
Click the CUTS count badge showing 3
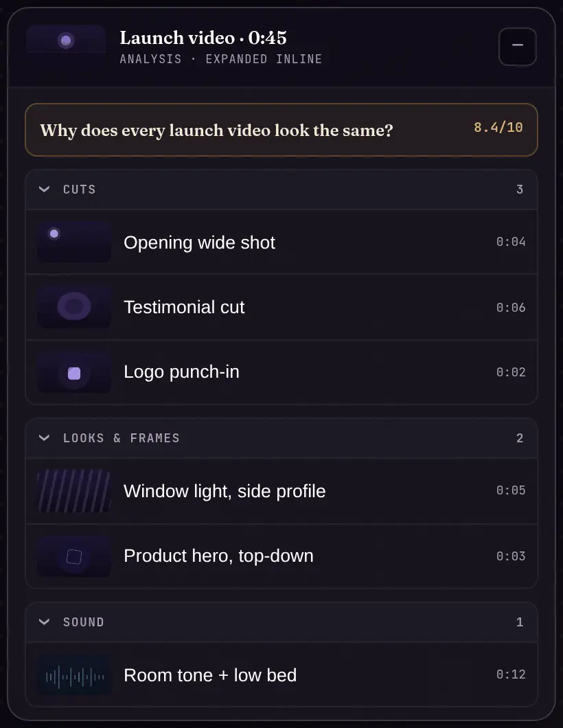520,190
